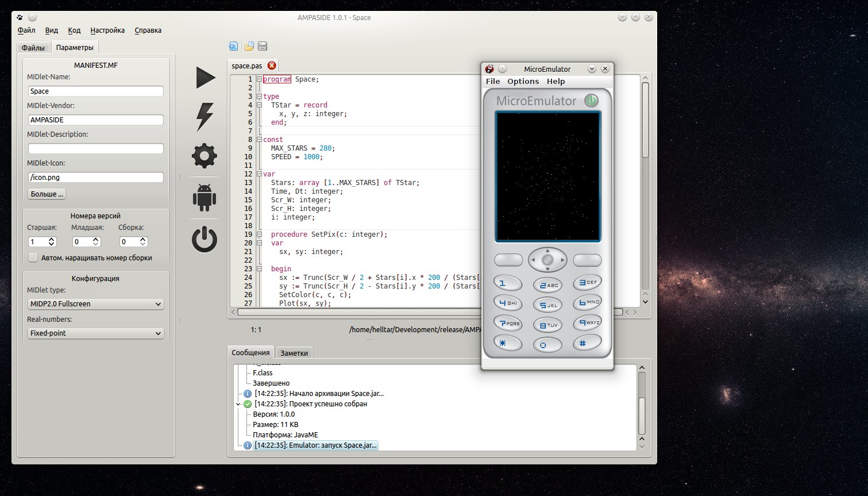
Task: Click the lightning bolt compile icon
Action: [x=205, y=117]
